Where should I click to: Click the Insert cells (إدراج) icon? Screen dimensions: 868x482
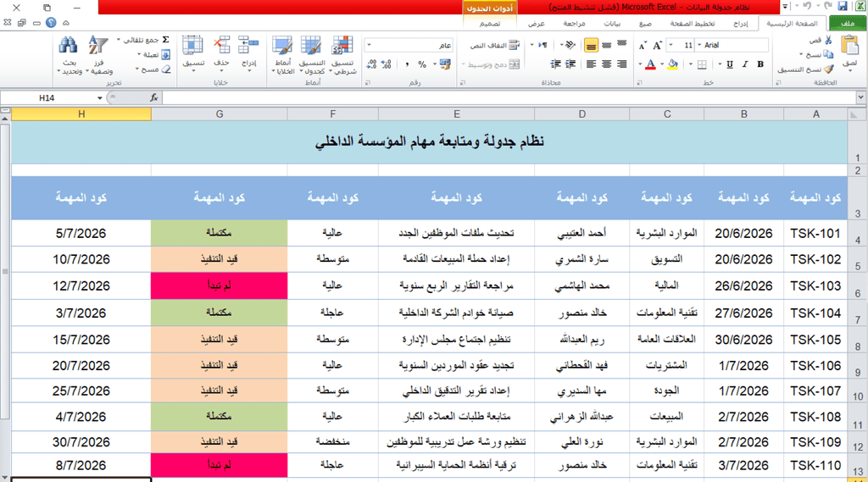pyautogui.click(x=248, y=46)
